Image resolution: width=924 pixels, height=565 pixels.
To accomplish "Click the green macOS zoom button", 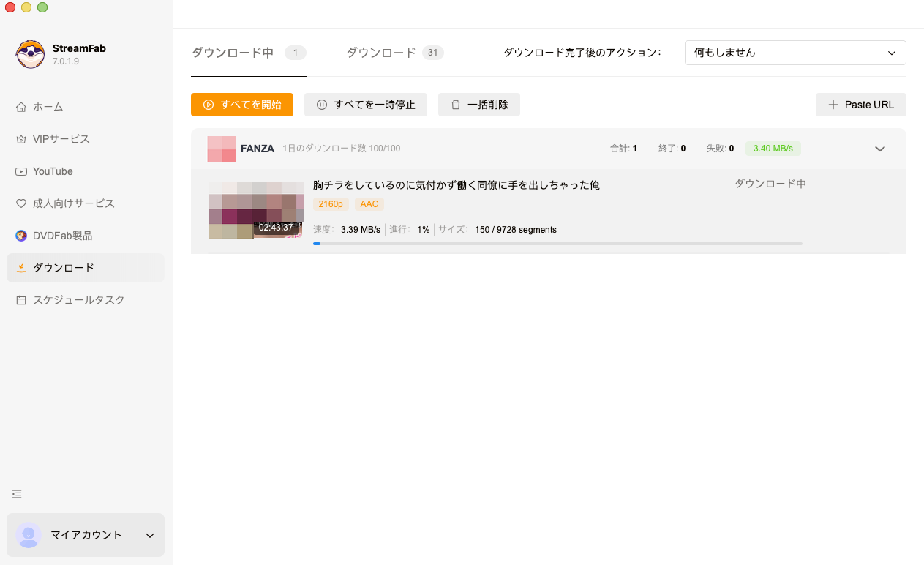I will pyautogui.click(x=42, y=7).
